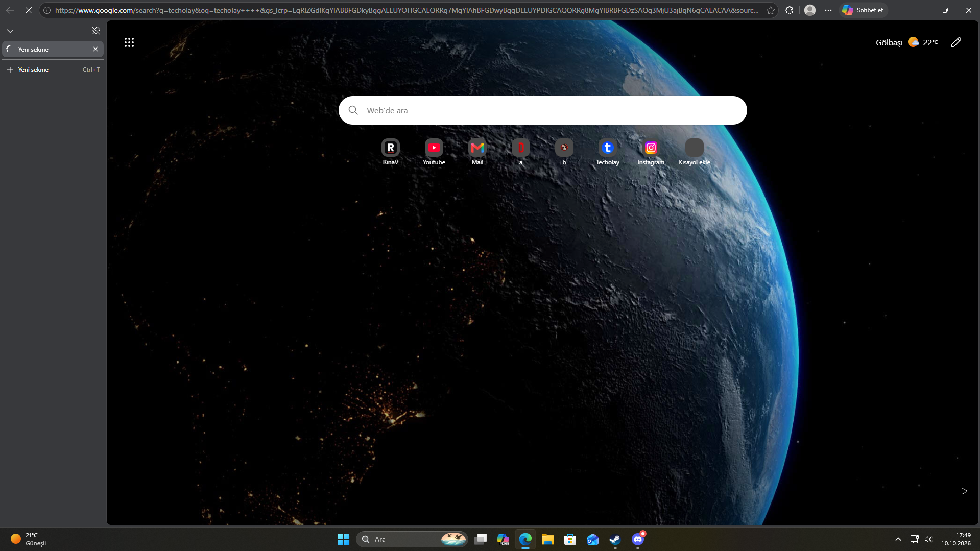Viewport: 980px width, 551px height.
Task: Open the shortcut labeled a
Action: [520, 152]
